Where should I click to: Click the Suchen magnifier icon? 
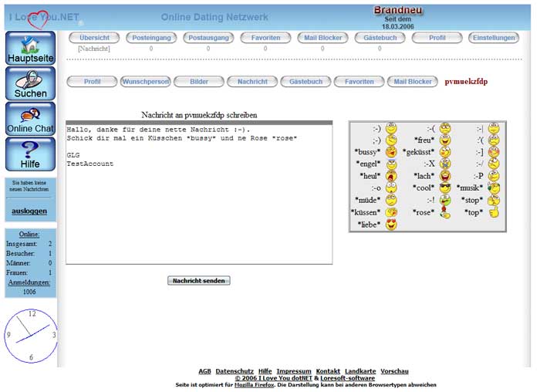click(30, 83)
